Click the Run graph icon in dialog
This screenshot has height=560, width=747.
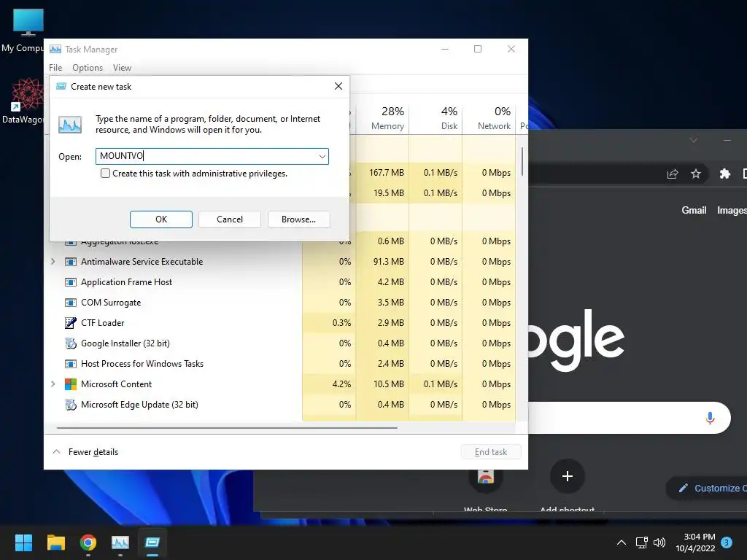coord(70,125)
